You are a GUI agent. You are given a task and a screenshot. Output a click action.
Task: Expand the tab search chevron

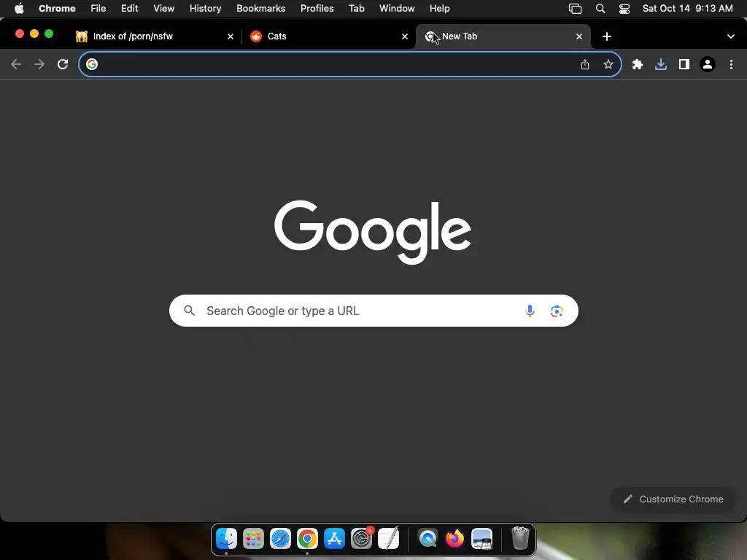(x=731, y=36)
